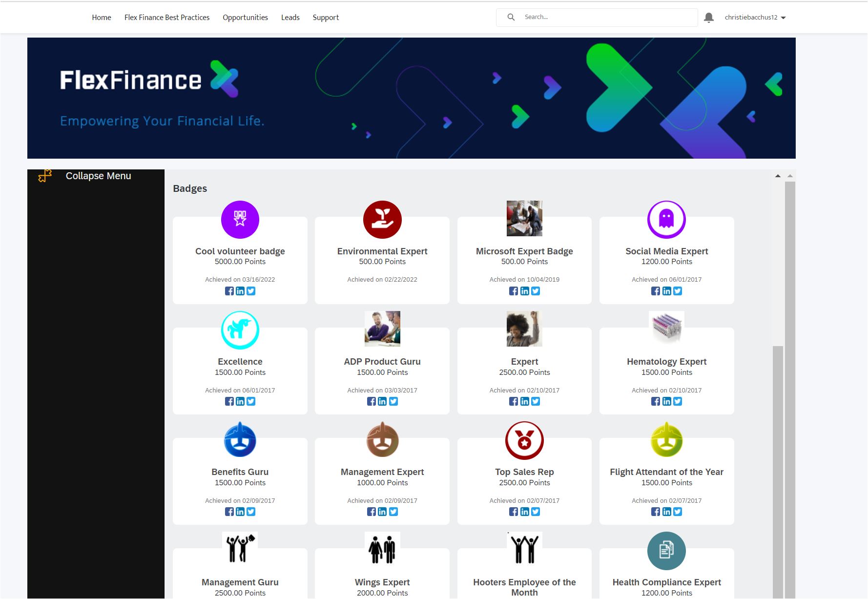Open the notifications bell

(x=709, y=17)
